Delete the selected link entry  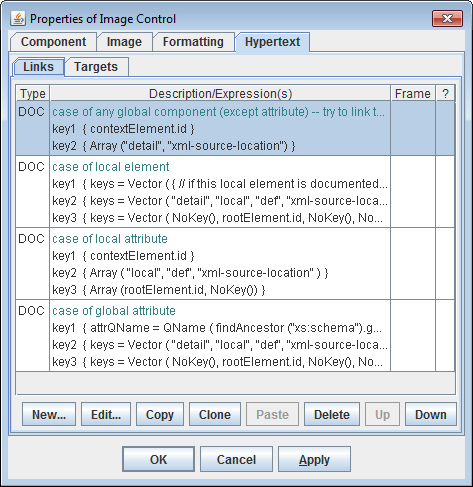[332, 414]
